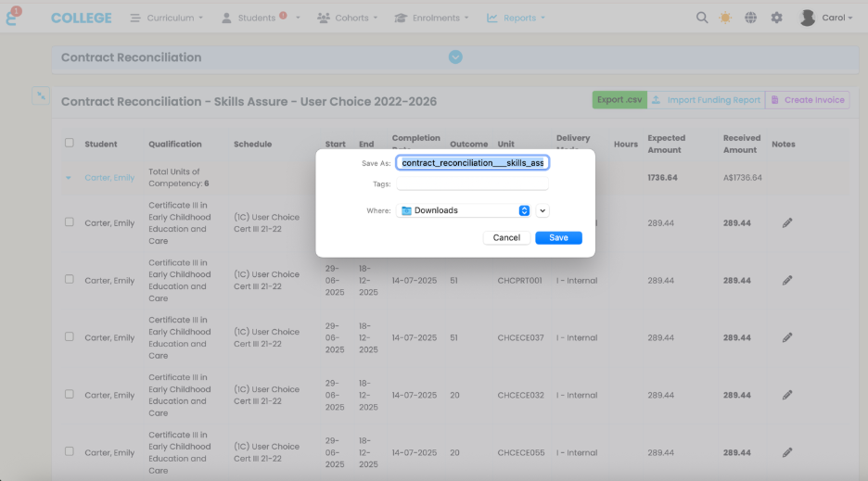Click Cancel in the save dialog
The height and width of the screenshot is (481, 868).
[506, 238]
